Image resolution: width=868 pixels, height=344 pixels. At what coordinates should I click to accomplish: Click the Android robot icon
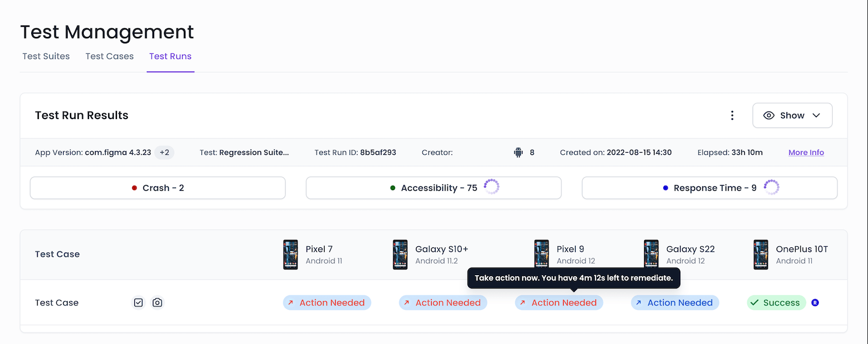click(518, 153)
